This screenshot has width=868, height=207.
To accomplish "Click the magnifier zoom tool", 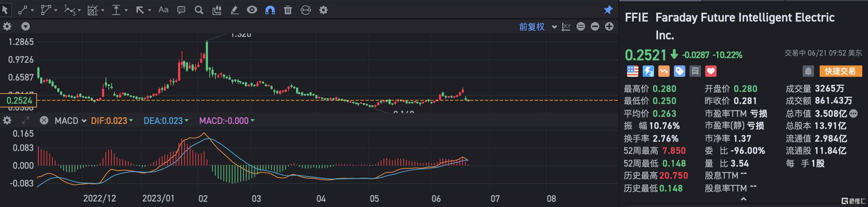I will pyautogui.click(x=199, y=10).
